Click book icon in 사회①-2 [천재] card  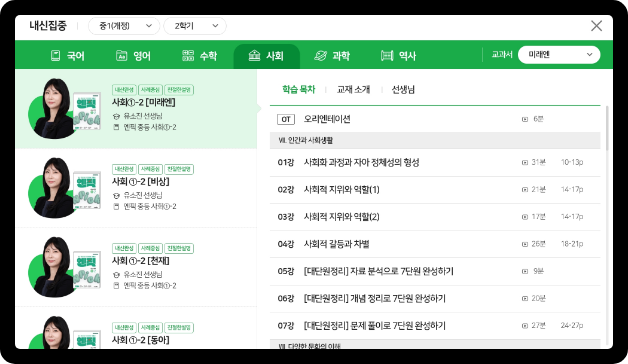(x=116, y=286)
